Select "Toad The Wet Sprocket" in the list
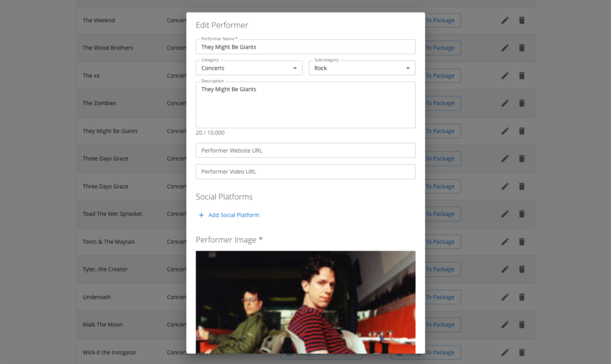The height and width of the screenshot is (364, 611). coord(112,214)
